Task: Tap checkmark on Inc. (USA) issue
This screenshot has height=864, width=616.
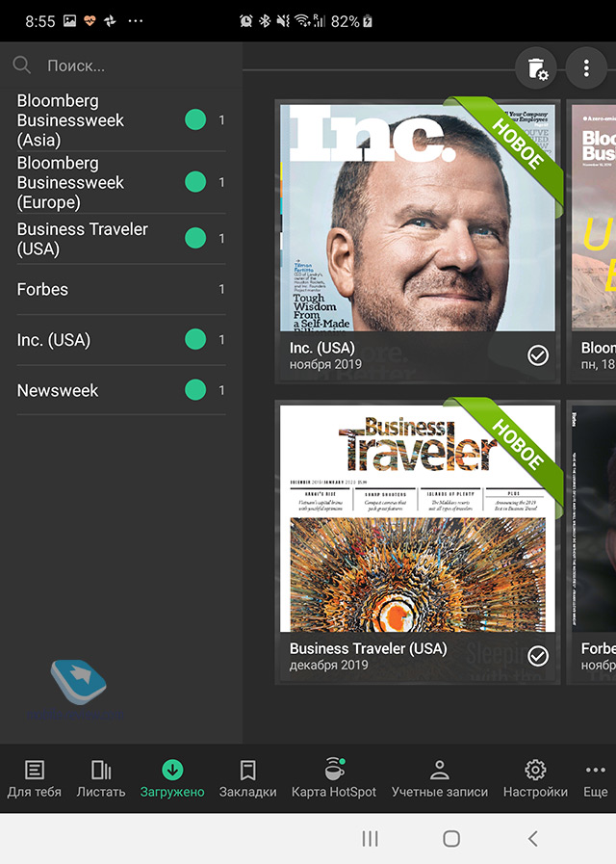Action: pos(538,355)
